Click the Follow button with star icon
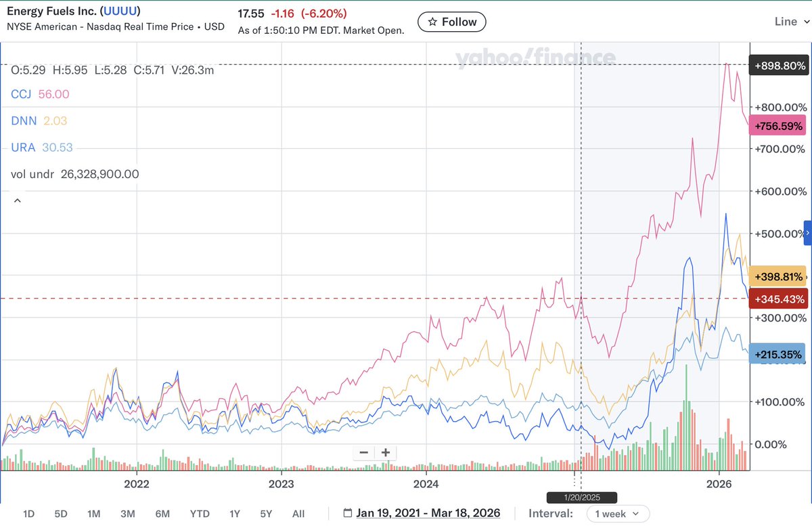Image resolution: width=812 pixels, height=526 pixels. pyautogui.click(x=451, y=22)
